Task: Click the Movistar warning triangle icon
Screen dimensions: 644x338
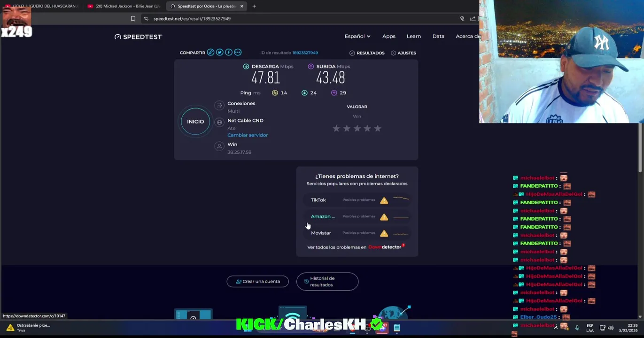Action: pos(384,233)
